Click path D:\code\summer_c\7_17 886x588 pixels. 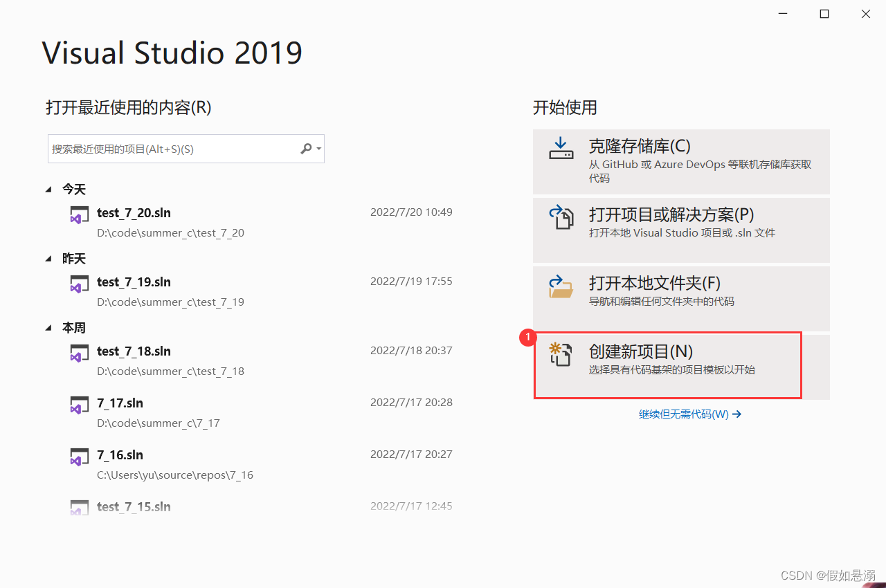[159, 423]
